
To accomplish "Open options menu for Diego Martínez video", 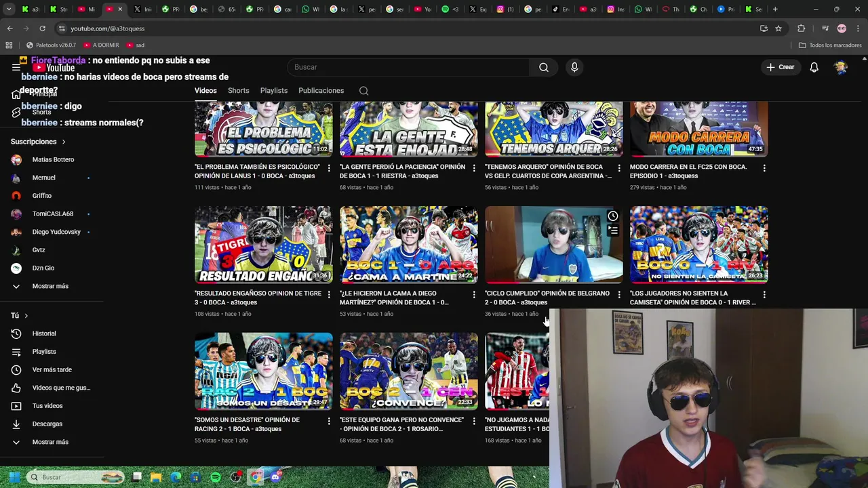I will [x=474, y=294].
